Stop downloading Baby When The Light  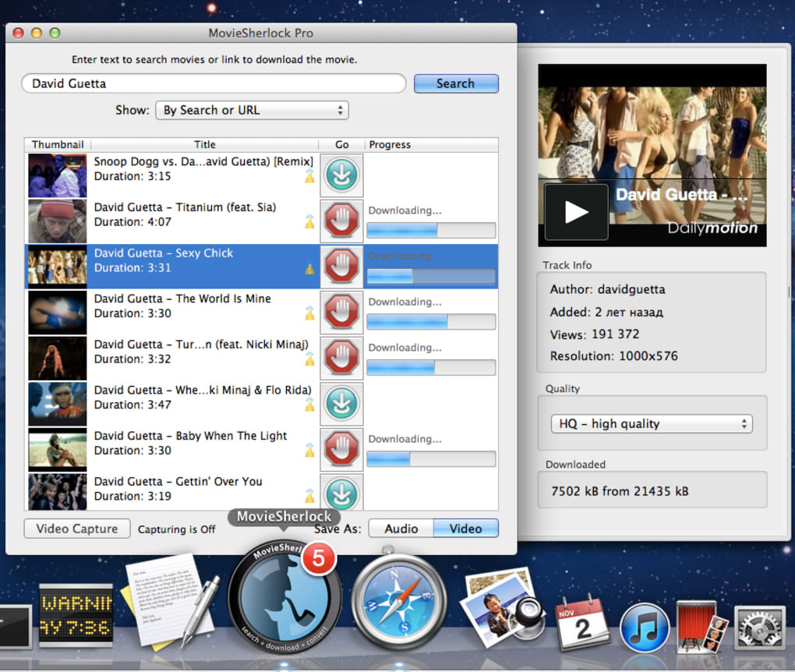tap(341, 449)
